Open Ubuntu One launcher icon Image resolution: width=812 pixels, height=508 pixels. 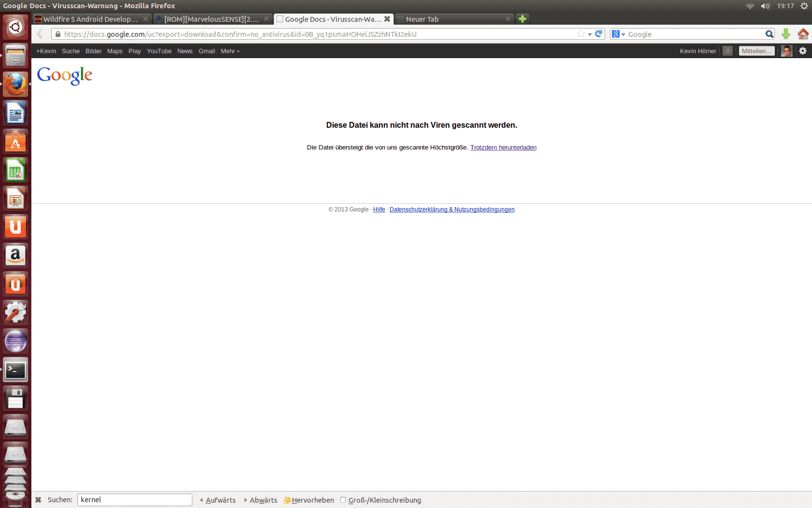click(15, 227)
